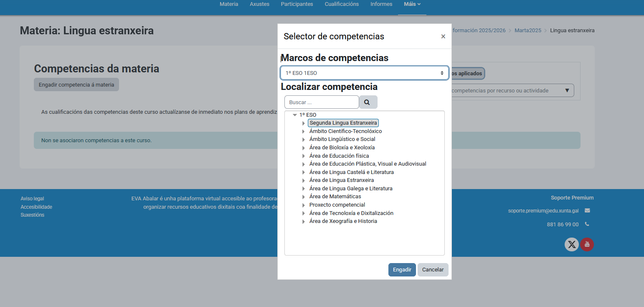Click the phone icon in footer
This screenshot has width=644, height=307.
[x=587, y=224]
